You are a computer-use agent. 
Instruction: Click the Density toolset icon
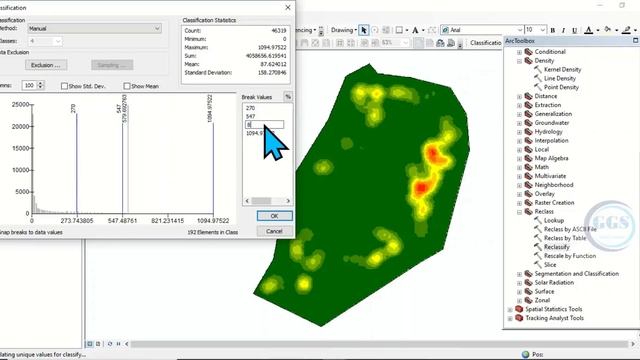(x=529, y=60)
